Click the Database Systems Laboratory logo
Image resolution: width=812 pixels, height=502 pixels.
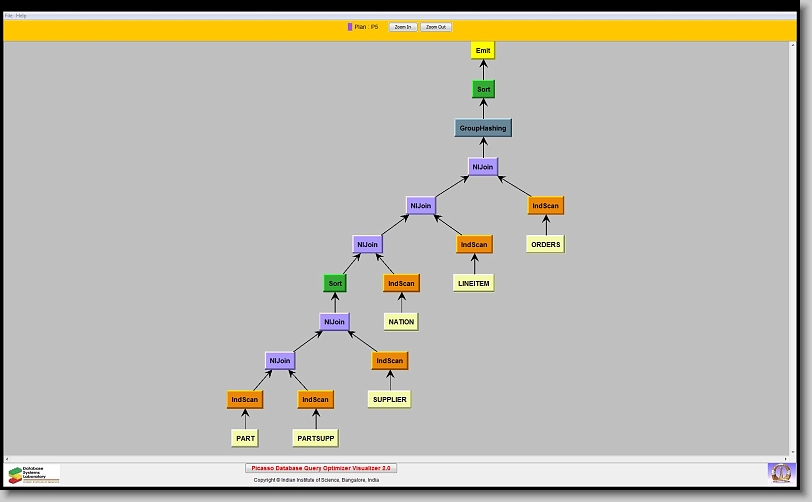click(34, 474)
